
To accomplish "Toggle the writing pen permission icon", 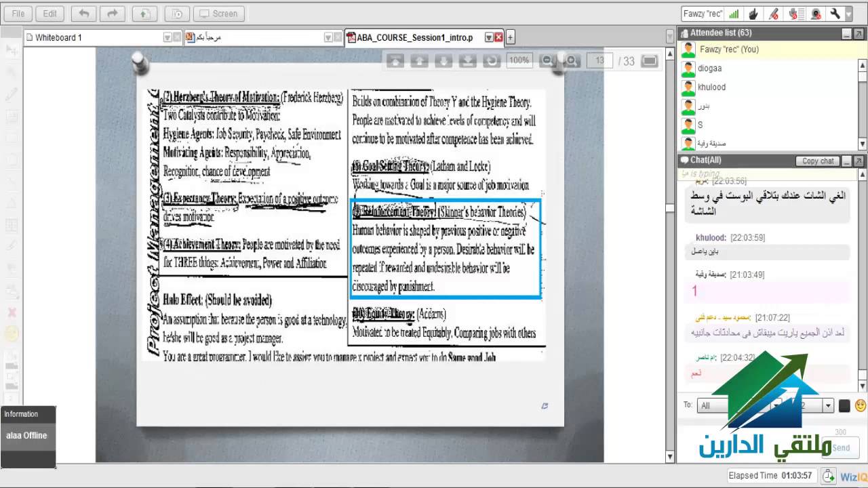I will pos(773,14).
